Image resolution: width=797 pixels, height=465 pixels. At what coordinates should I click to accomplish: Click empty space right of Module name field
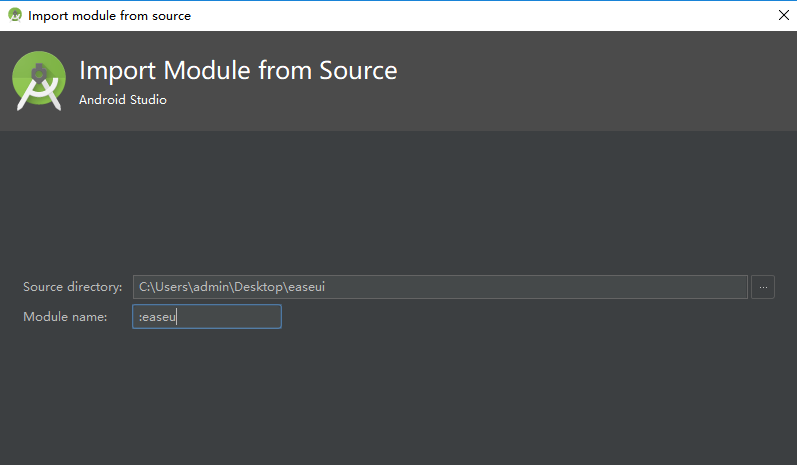(508, 317)
